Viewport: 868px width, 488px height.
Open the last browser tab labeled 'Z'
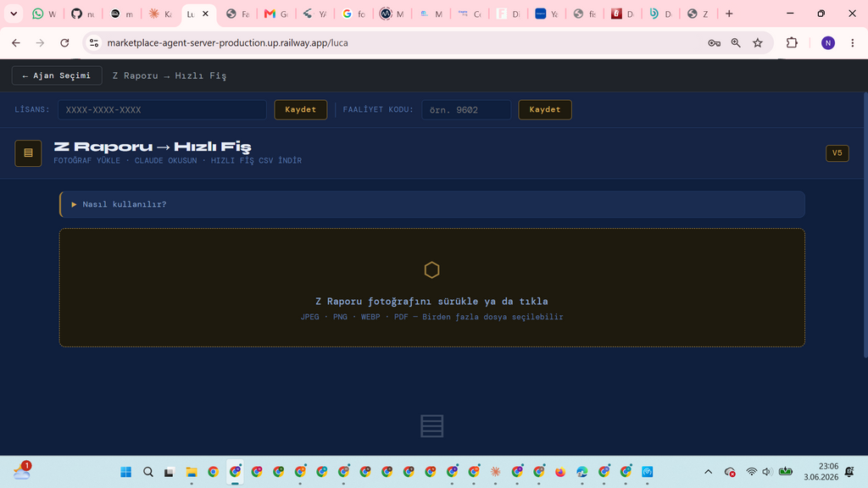click(x=698, y=14)
